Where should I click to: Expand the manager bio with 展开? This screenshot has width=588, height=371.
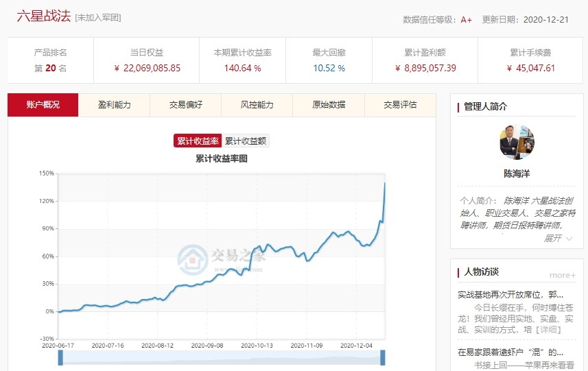coord(553,238)
